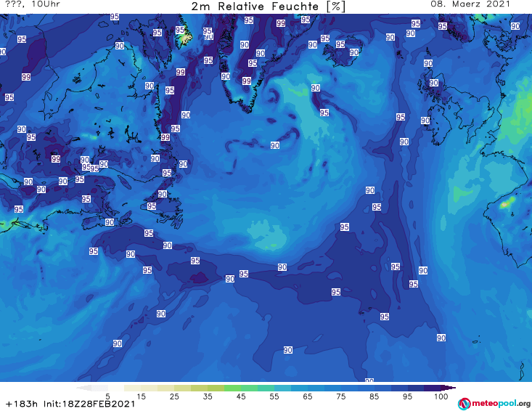Pick the dark purple arrow tip of the color scale
532x411 pixels.
[449, 388]
